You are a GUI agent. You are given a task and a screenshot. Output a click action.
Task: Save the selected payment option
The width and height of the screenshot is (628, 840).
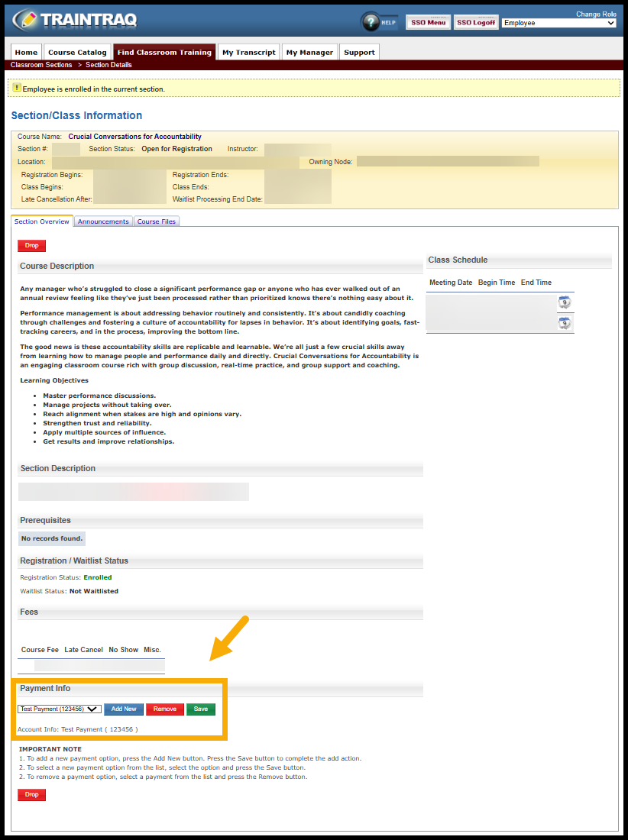200,709
